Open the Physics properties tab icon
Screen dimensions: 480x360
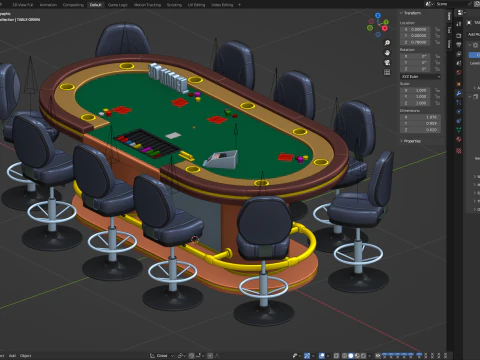tap(459, 111)
